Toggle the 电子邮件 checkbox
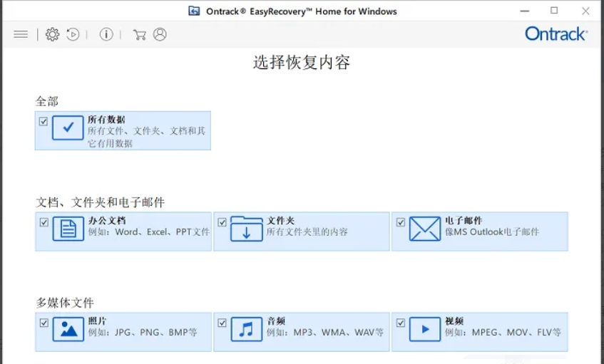The width and height of the screenshot is (604, 364). coord(401,222)
